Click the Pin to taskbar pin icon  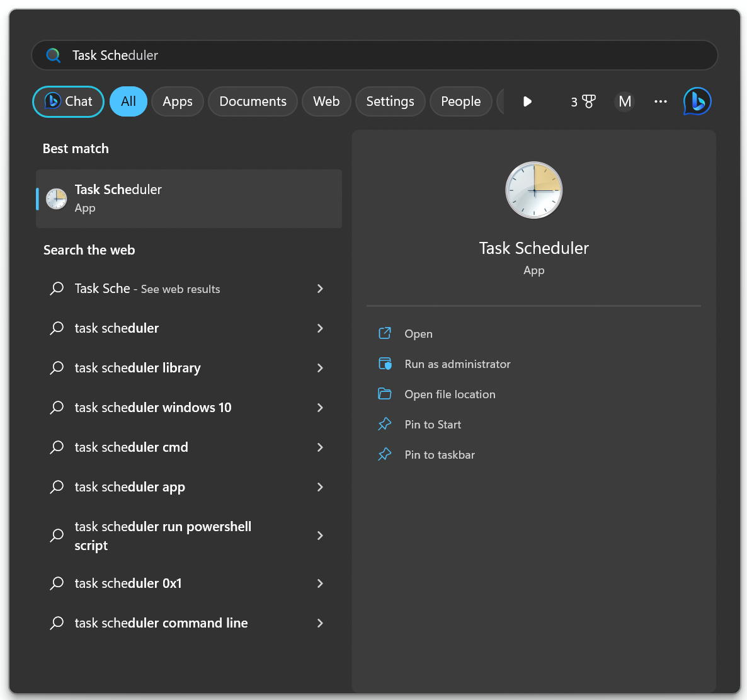click(x=384, y=455)
